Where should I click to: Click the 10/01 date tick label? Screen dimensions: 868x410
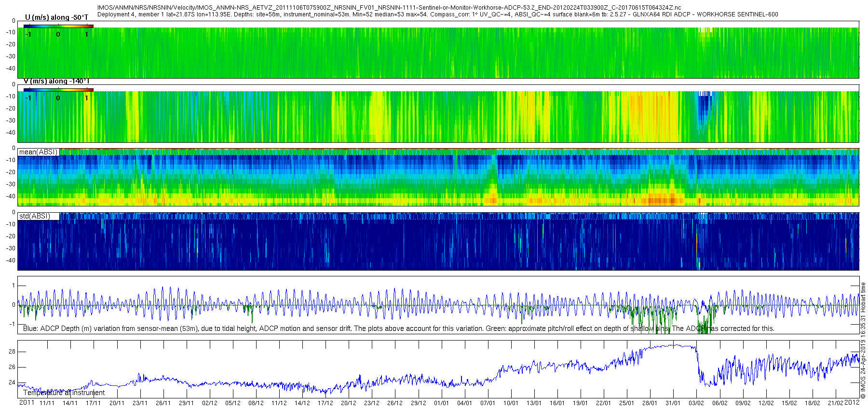(x=511, y=403)
